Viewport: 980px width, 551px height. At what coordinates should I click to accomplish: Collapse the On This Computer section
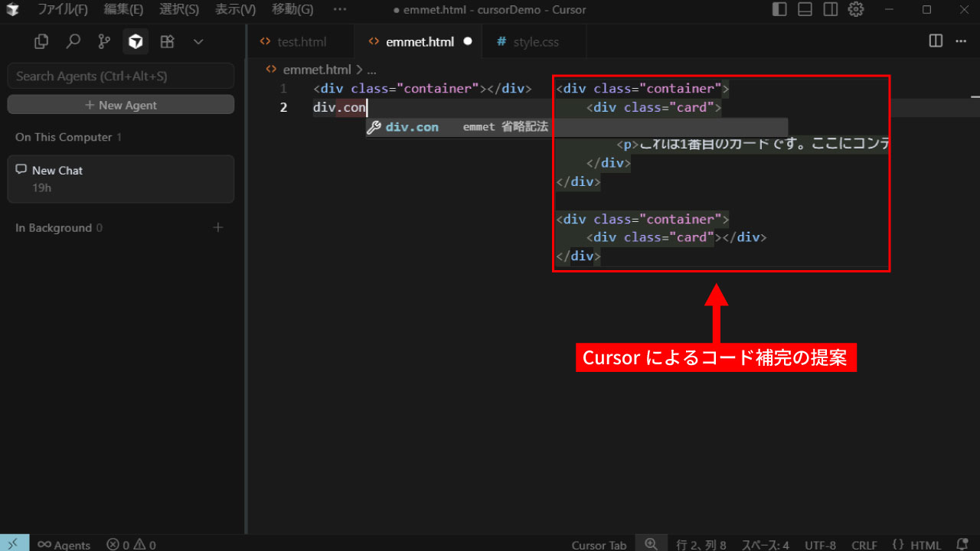click(68, 137)
